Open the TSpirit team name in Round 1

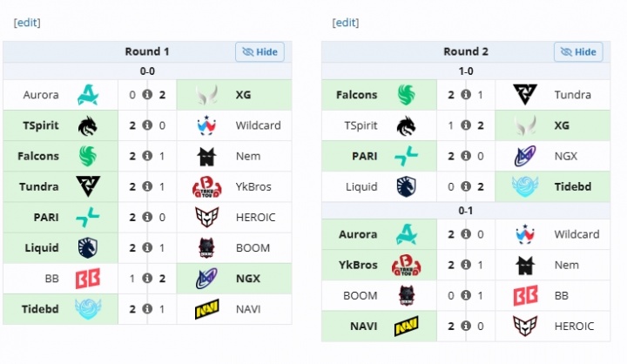click(x=41, y=125)
